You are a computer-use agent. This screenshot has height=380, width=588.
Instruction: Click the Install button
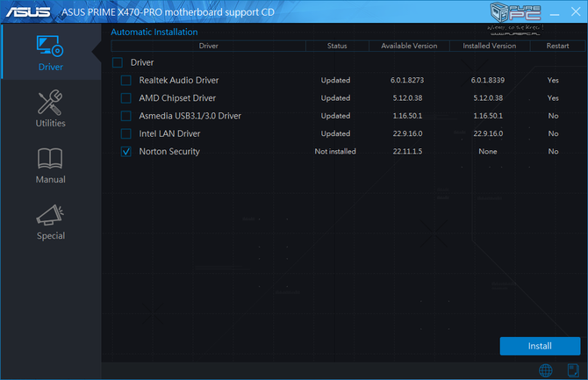click(x=540, y=346)
